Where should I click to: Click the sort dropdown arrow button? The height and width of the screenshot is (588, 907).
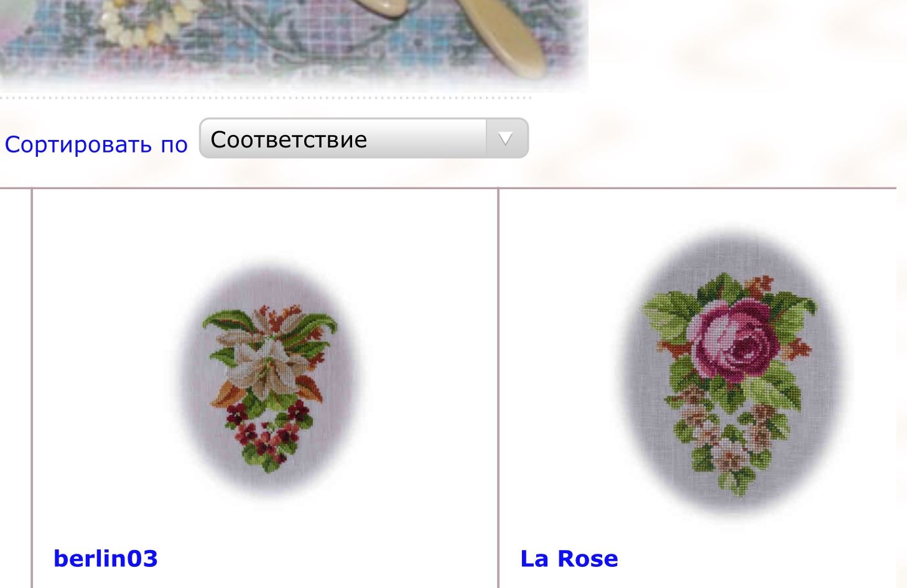[x=506, y=138]
